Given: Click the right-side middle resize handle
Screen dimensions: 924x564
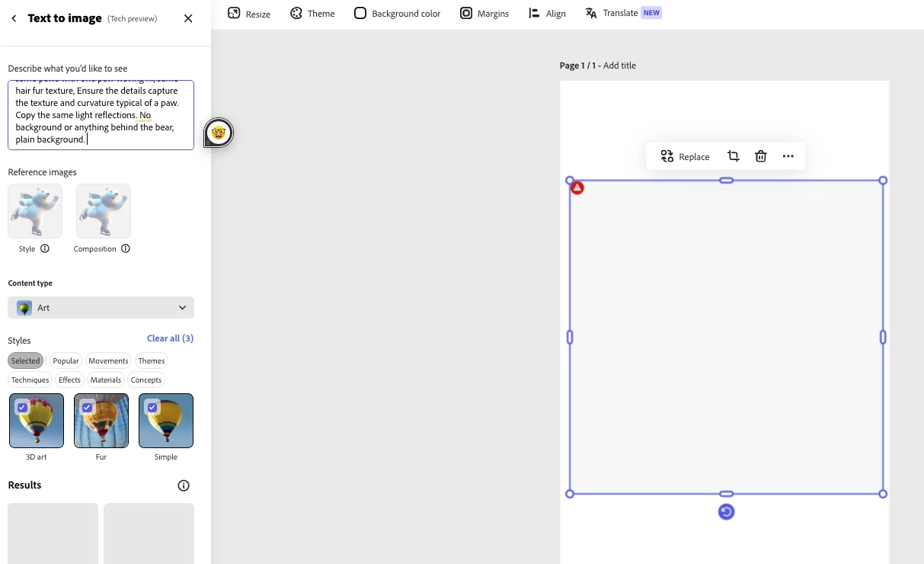Looking at the screenshot, I should tap(883, 337).
